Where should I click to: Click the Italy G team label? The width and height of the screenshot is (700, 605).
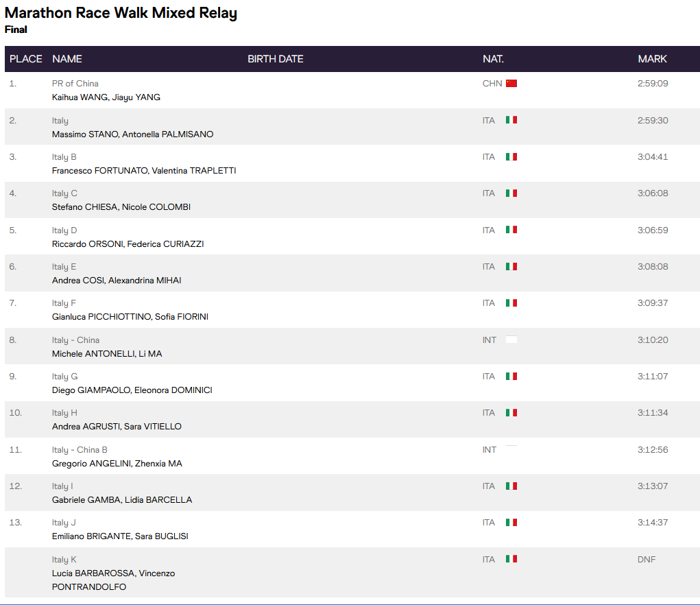click(64, 377)
